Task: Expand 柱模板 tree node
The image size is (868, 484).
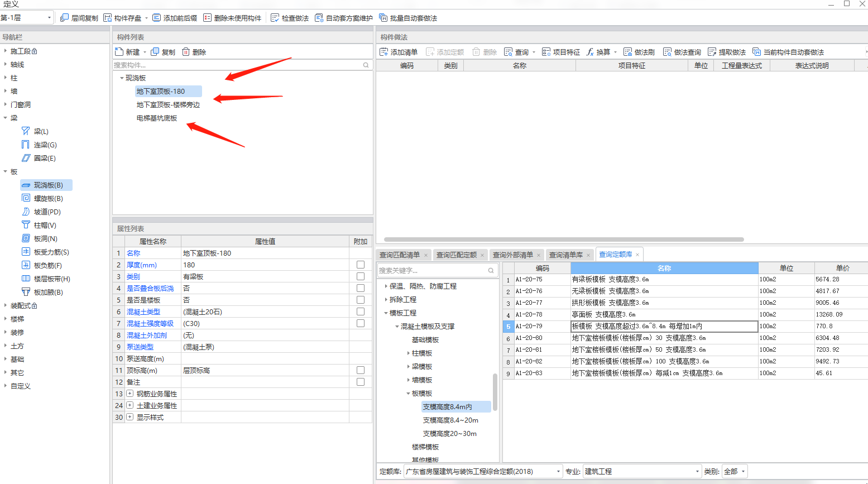Action: coord(409,353)
